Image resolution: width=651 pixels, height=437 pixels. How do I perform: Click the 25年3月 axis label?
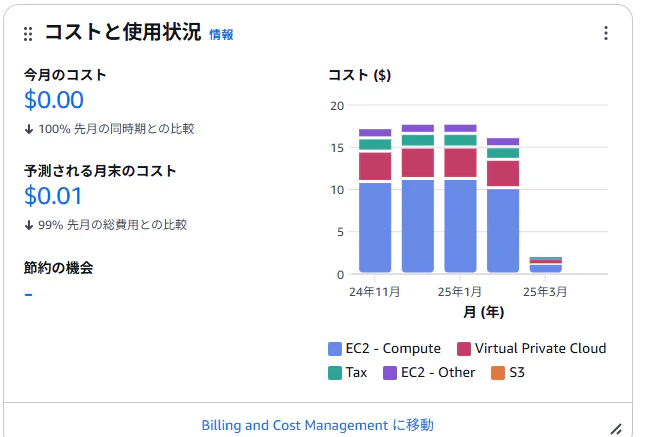pos(545,292)
